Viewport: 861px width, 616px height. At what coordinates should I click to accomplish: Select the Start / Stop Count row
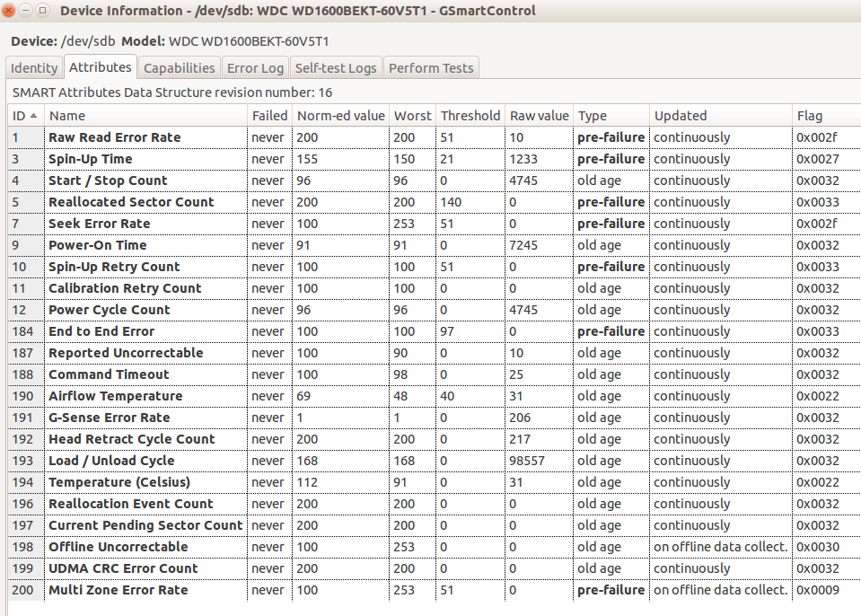pyautogui.click(x=434, y=180)
